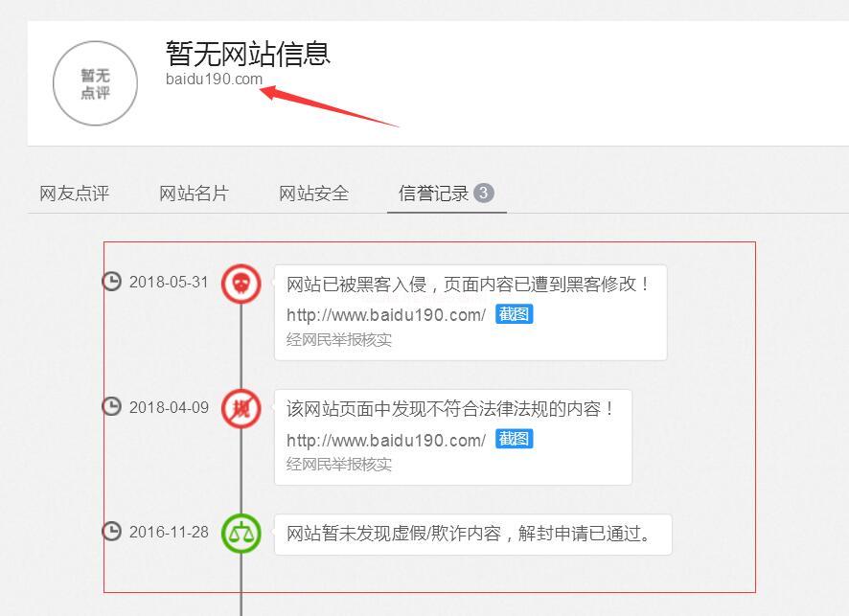849x616 pixels.
Task: Switch to the 网友点评 tab
Action: click(75, 194)
